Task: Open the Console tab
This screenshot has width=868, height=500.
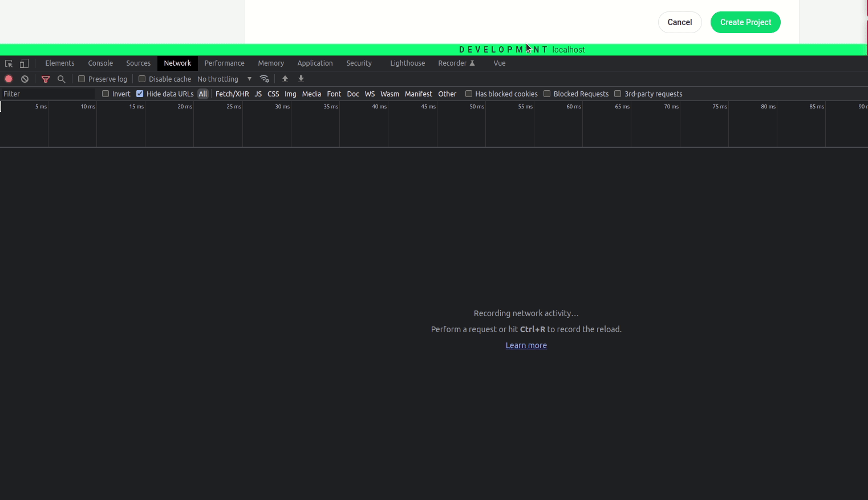Action: point(100,63)
